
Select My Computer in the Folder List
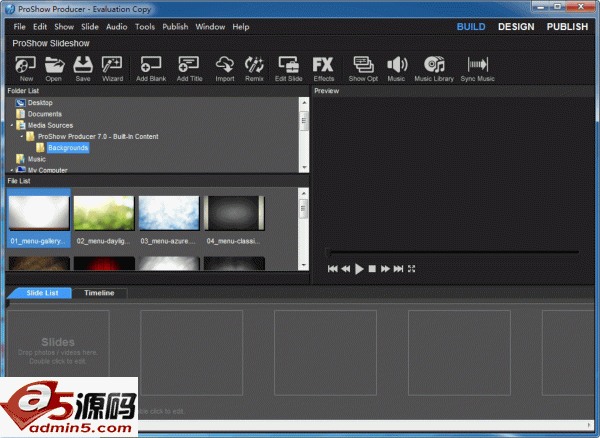coord(47,170)
